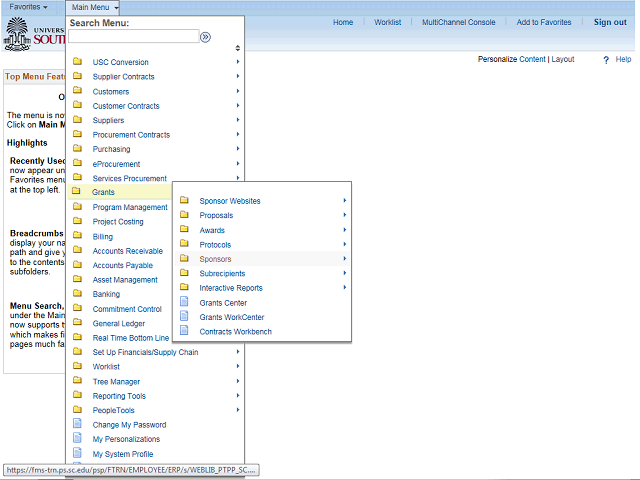Click the Grants WorkCenter document icon
This screenshot has width=640, height=480.
click(x=184, y=317)
